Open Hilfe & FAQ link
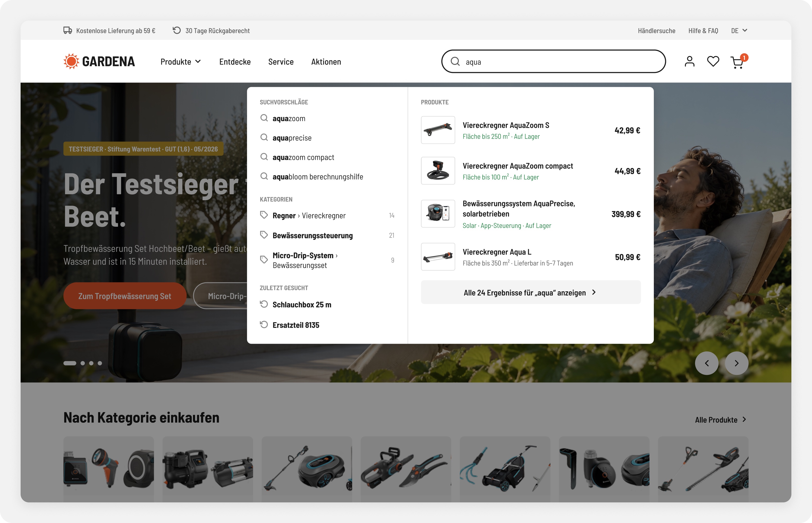The width and height of the screenshot is (812, 523). pos(703,31)
